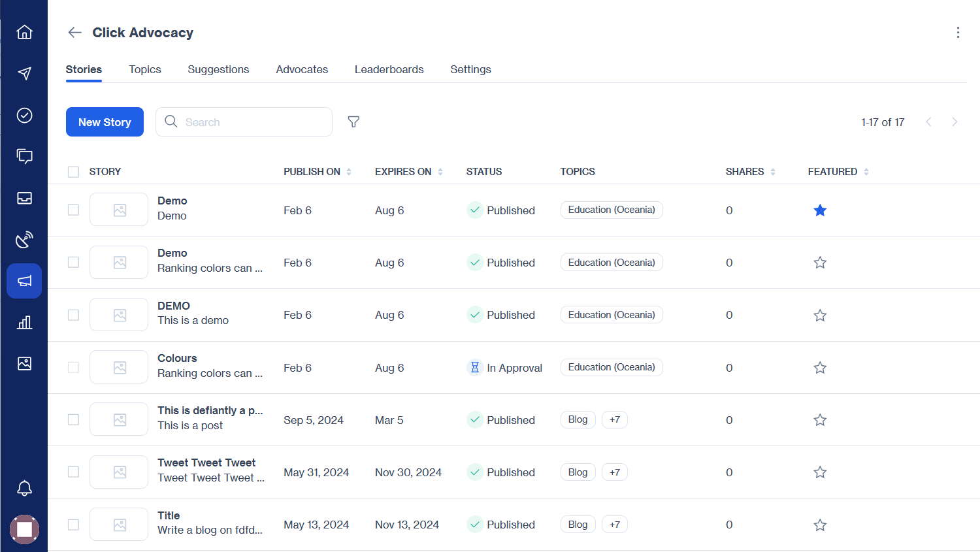980x552 pixels.
Task: Open the bar chart analytics icon
Action: point(24,322)
